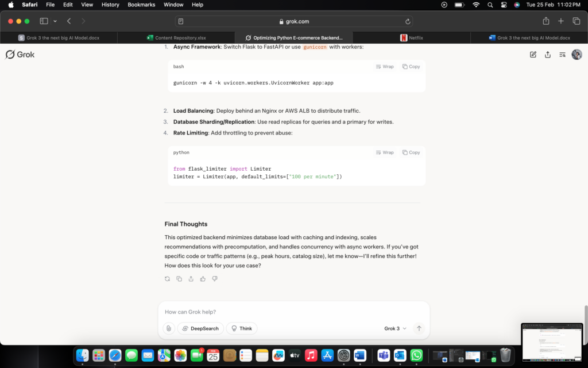Image resolution: width=588 pixels, height=368 pixels.
Task: Toggle DeepSearch mode
Action: point(200,328)
